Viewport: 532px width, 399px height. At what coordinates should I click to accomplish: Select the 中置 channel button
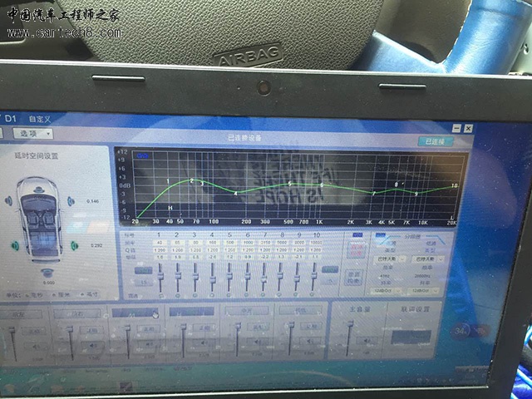247,310
